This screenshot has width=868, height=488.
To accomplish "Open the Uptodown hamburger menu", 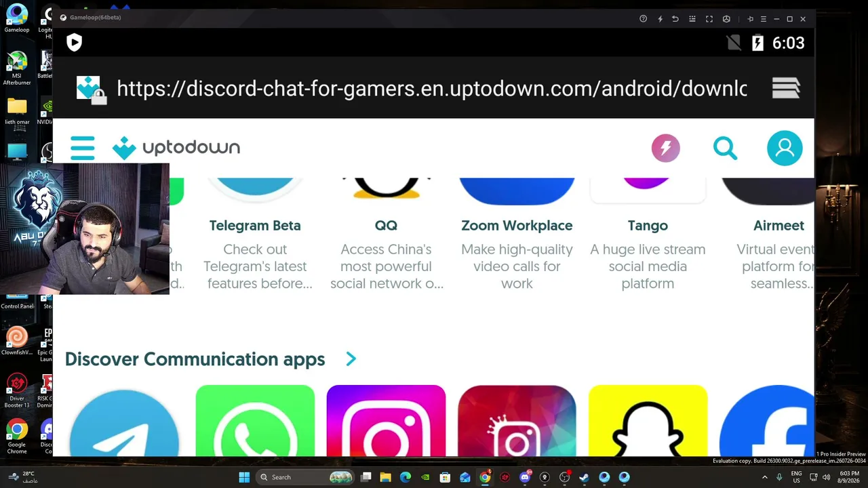I will (83, 148).
